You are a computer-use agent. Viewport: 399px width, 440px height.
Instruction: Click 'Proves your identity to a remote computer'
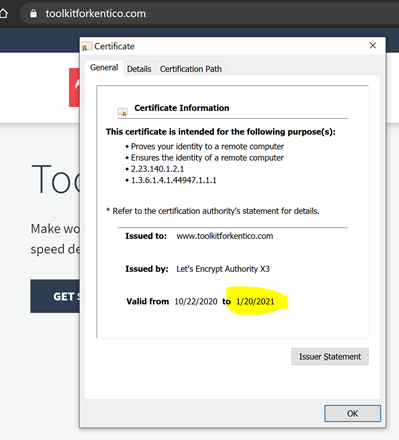point(207,146)
